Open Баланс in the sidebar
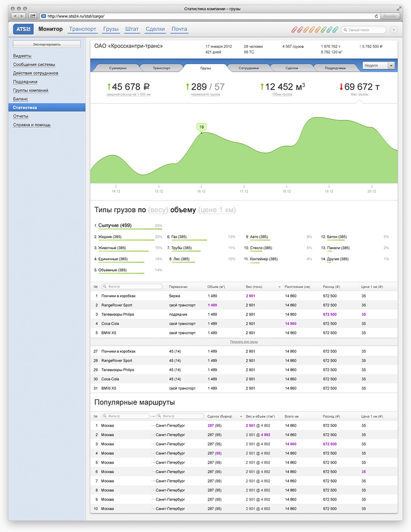The width and height of the screenshot is (411, 532). click(x=20, y=99)
